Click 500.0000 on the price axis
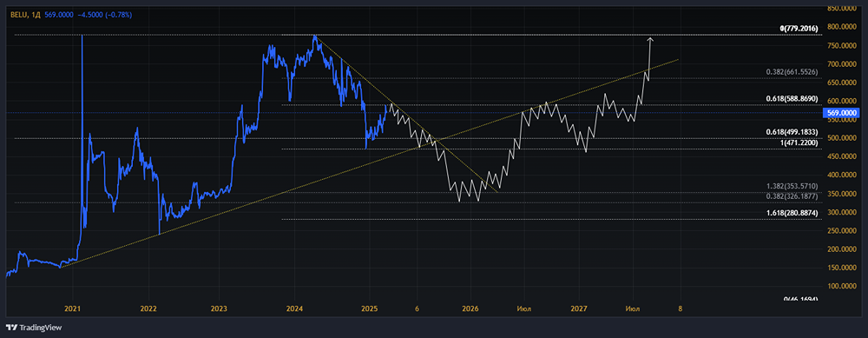The height and width of the screenshot is (338, 868). 843,138
